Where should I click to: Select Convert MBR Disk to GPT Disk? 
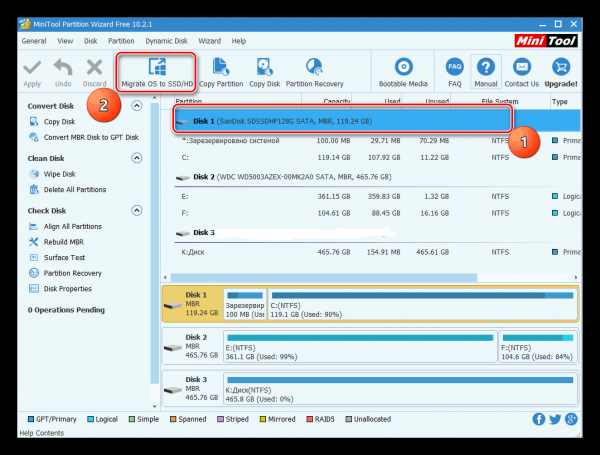[84, 137]
